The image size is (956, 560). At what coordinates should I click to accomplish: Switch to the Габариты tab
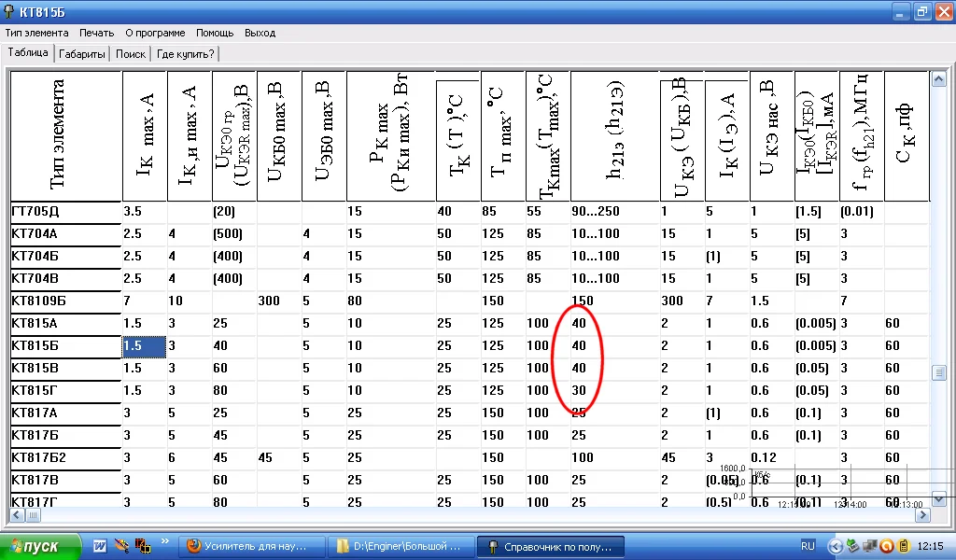click(x=82, y=54)
